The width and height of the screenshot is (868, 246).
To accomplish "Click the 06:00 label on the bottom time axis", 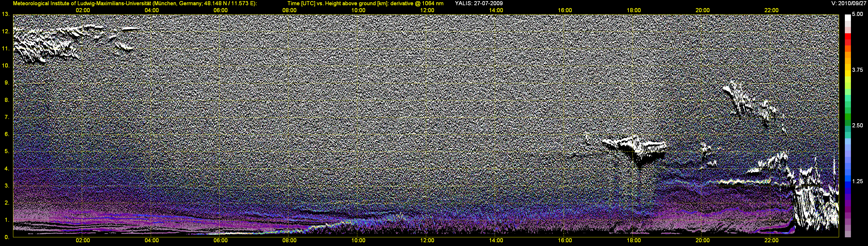I will tap(220, 241).
